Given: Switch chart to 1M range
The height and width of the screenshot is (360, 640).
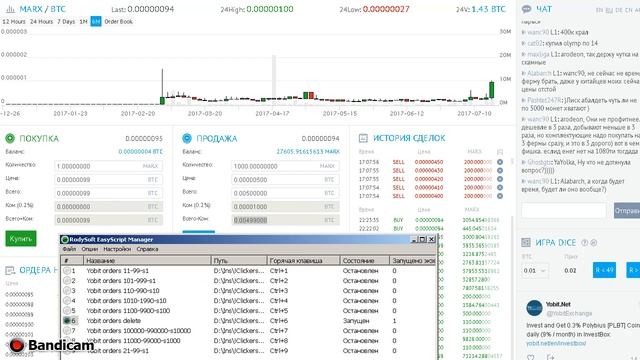Looking at the screenshot, I should (x=83, y=22).
